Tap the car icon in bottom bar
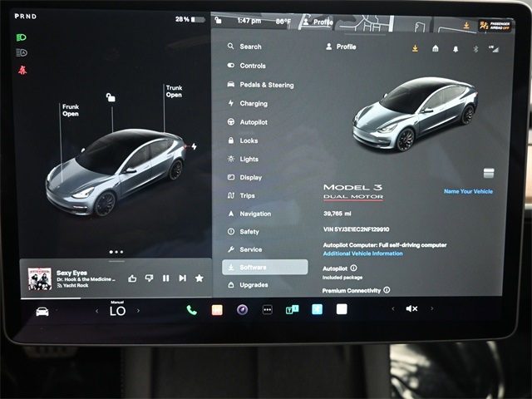Screen dimensions: 532x399 (x=42, y=311)
